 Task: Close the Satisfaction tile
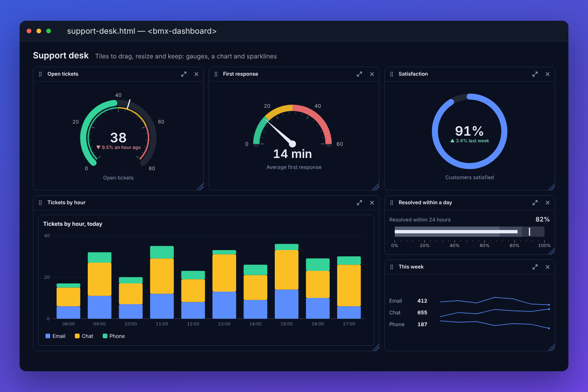(548, 74)
